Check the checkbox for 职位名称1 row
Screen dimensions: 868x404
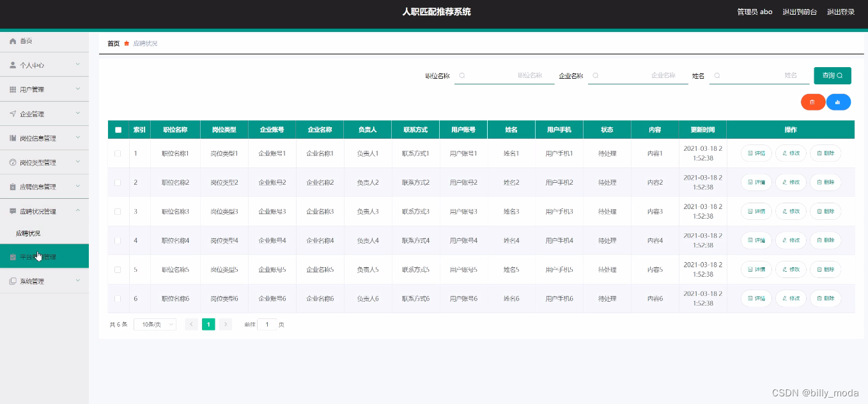(x=118, y=153)
